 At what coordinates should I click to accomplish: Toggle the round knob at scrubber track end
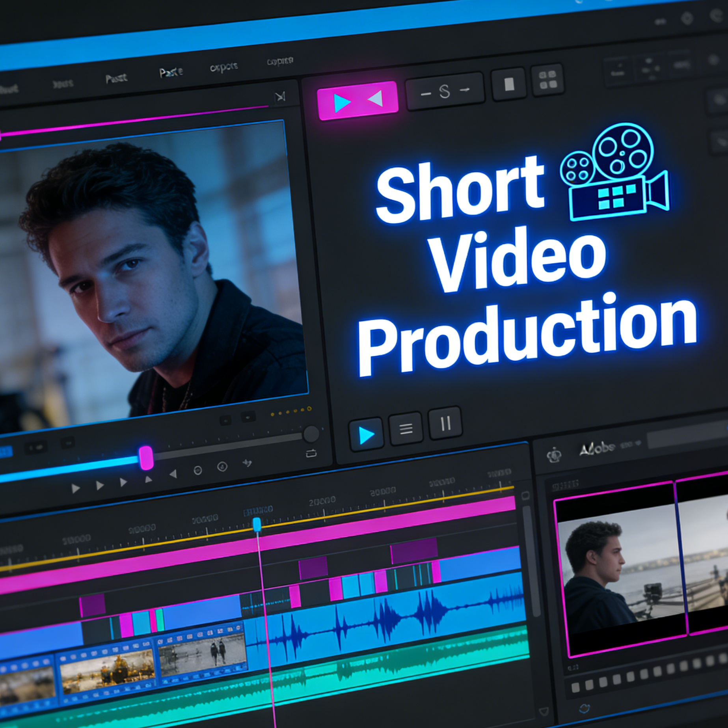tap(311, 434)
